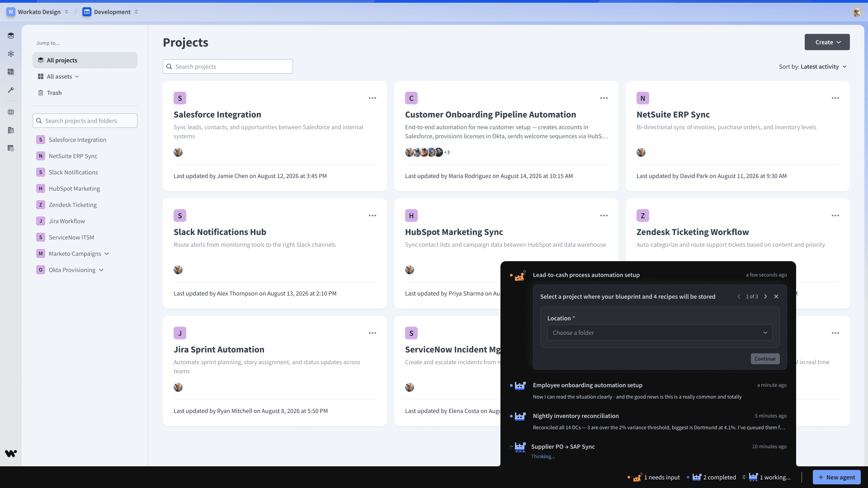
Task: Click the Workato logo at bottom left
Action: (11, 453)
